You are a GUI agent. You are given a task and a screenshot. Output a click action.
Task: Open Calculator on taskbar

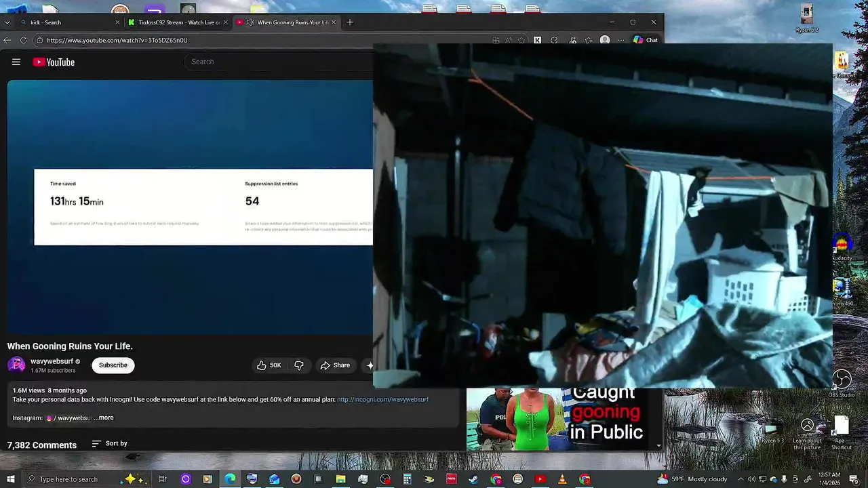pyautogui.click(x=407, y=479)
